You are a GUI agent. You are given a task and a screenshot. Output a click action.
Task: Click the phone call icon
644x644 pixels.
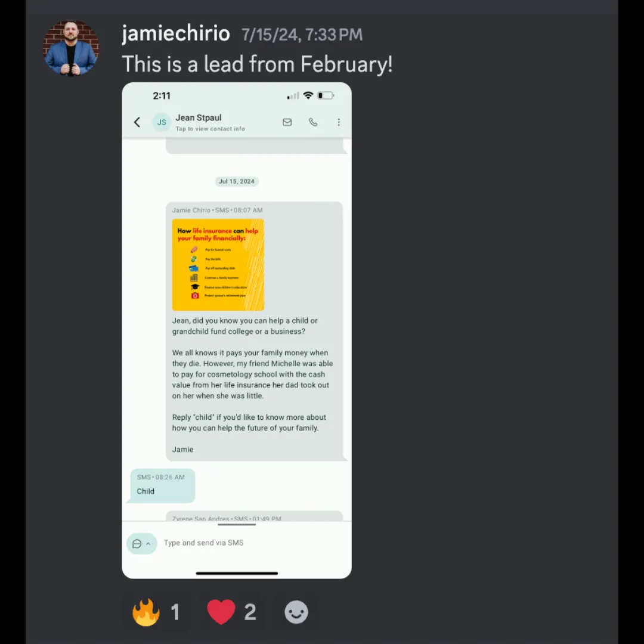(313, 122)
